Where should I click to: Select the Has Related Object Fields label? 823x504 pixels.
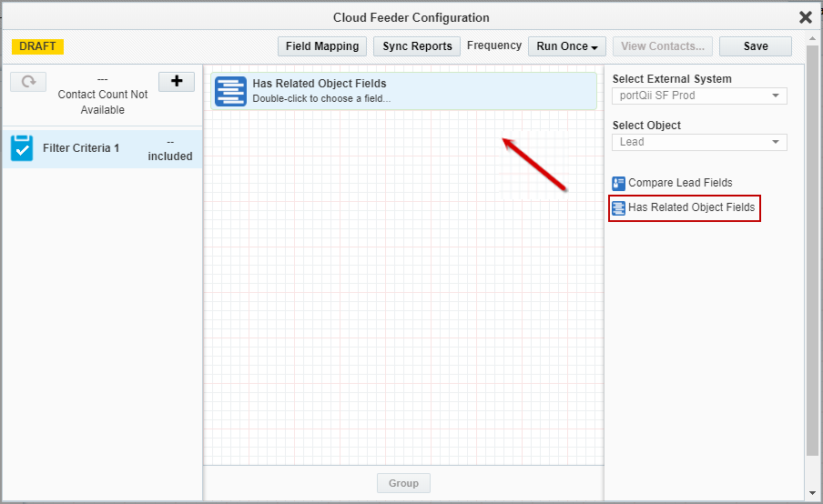point(691,207)
